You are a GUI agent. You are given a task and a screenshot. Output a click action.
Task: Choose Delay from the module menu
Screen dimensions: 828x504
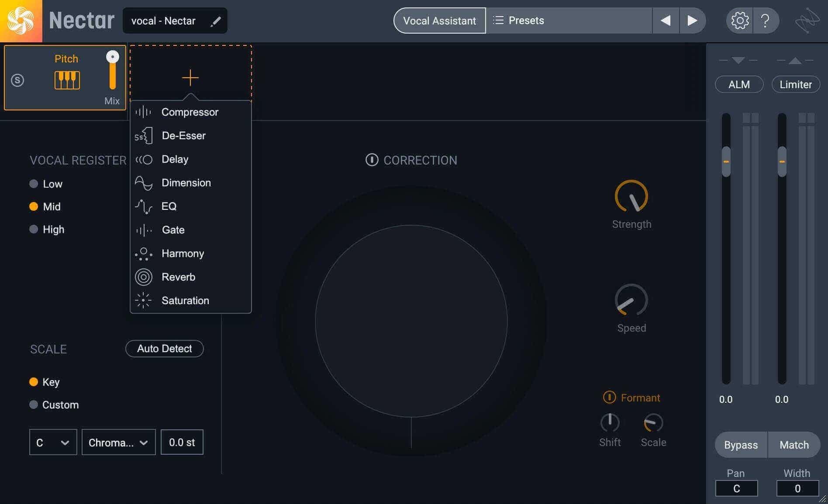coord(190,159)
